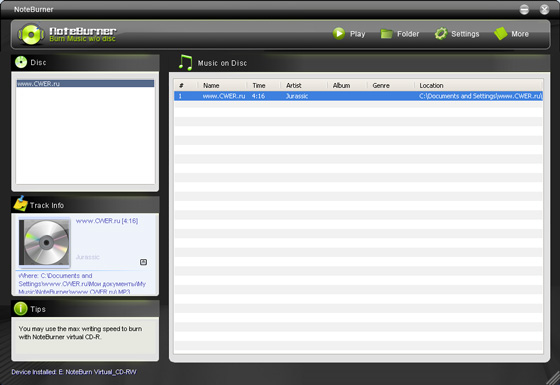Click the track number 1 cell
Screen dimensions: 560x385
(180, 96)
